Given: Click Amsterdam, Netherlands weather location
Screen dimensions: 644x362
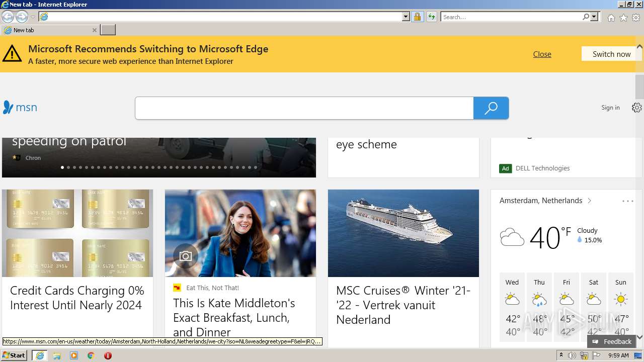Looking at the screenshot, I should point(541,201).
